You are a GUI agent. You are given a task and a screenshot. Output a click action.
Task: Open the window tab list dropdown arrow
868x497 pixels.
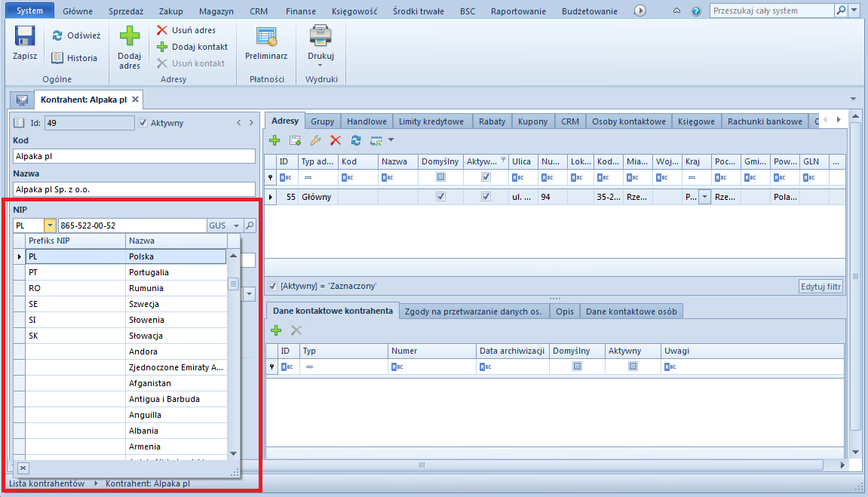point(853,99)
